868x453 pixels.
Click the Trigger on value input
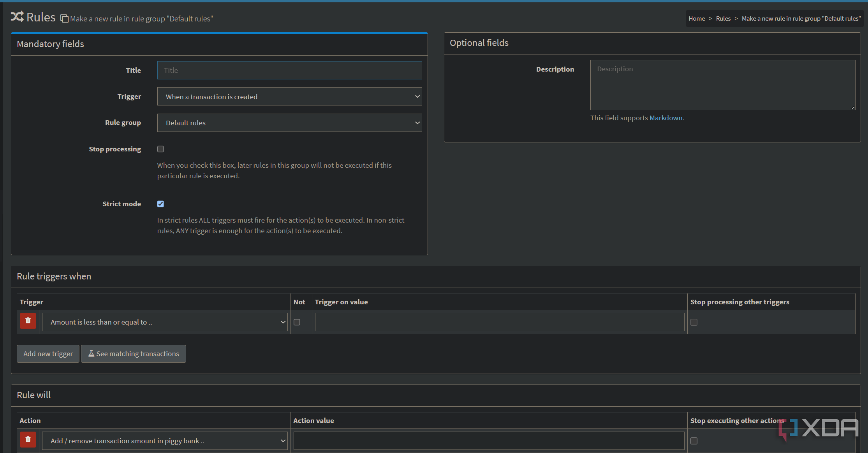click(x=500, y=322)
